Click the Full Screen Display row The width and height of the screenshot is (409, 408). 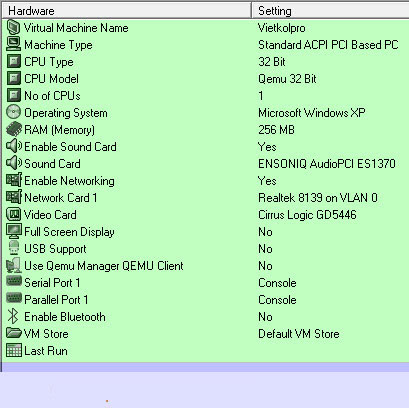point(205,232)
